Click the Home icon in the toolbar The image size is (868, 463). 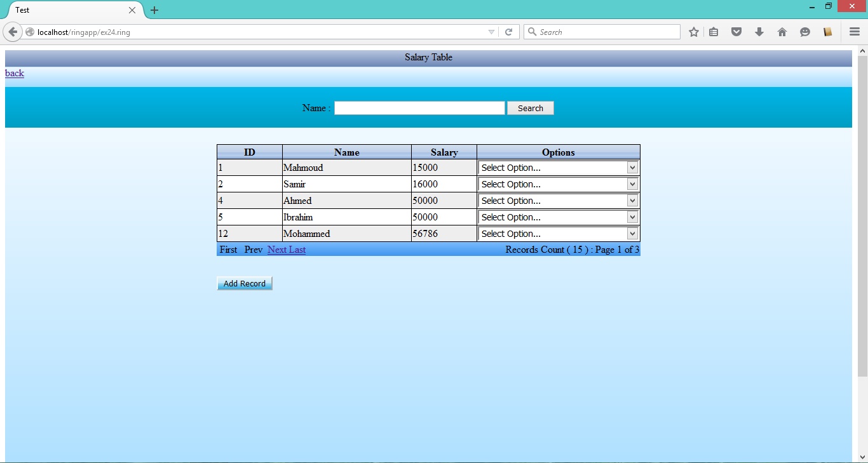click(x=782, y=32)
